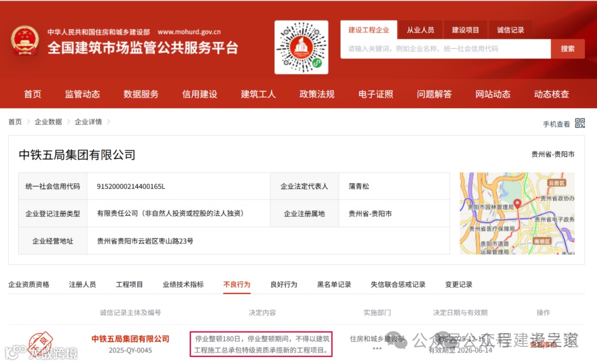Click the 停业整顿180日 decision content text
Viewport: 597px width, 364px height.
261,344
